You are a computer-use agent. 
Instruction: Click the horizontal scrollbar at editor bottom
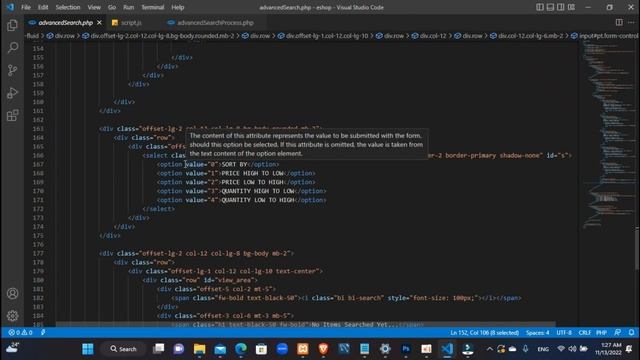pyautogui.click(x=305, y=324)
